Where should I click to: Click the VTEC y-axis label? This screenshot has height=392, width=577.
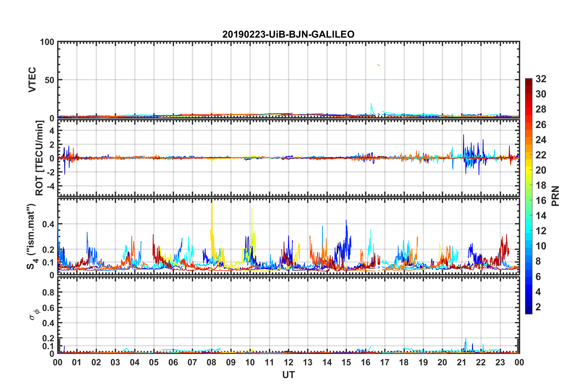32,79
